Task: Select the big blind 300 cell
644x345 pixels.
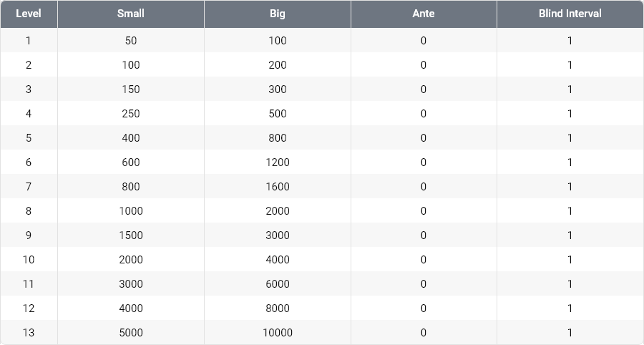Action: (278, 89)
